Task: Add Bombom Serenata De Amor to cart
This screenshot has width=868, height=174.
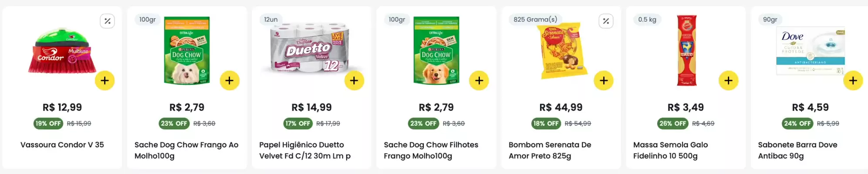Action: pos(604,80)
